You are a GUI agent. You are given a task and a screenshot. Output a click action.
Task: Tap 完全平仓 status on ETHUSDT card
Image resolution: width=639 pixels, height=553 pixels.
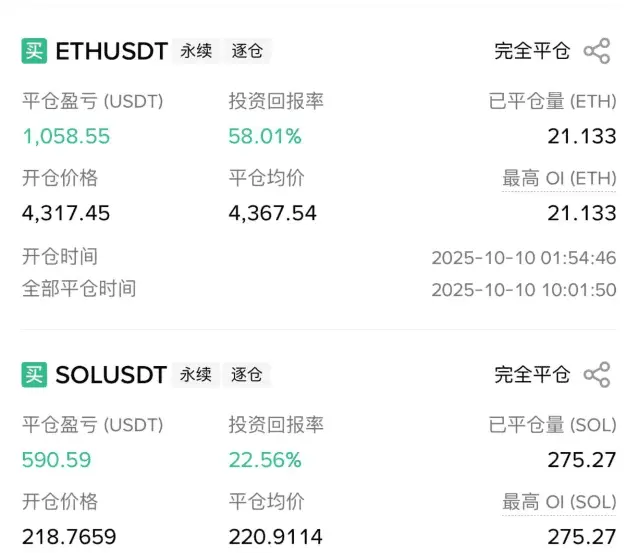532,51
